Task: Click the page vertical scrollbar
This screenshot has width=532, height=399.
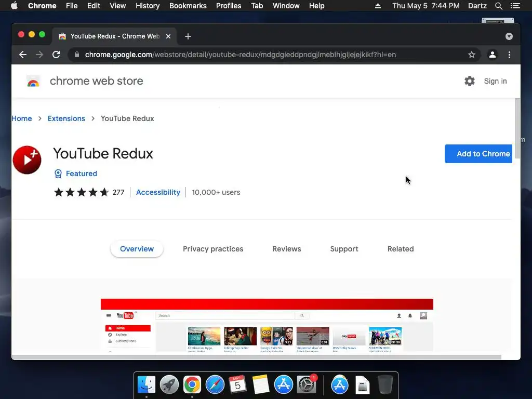Action: 517,128
